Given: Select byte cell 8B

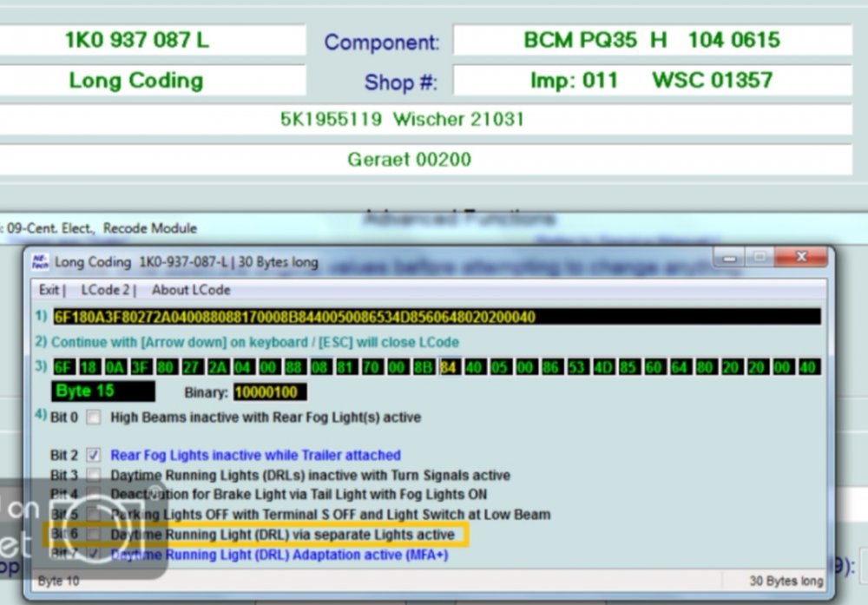Looking at the screenshot, I should pos(423,367).
